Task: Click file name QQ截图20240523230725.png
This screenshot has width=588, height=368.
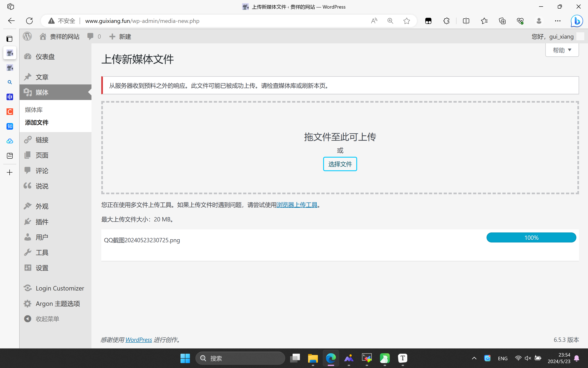Action: coord(142,240)
